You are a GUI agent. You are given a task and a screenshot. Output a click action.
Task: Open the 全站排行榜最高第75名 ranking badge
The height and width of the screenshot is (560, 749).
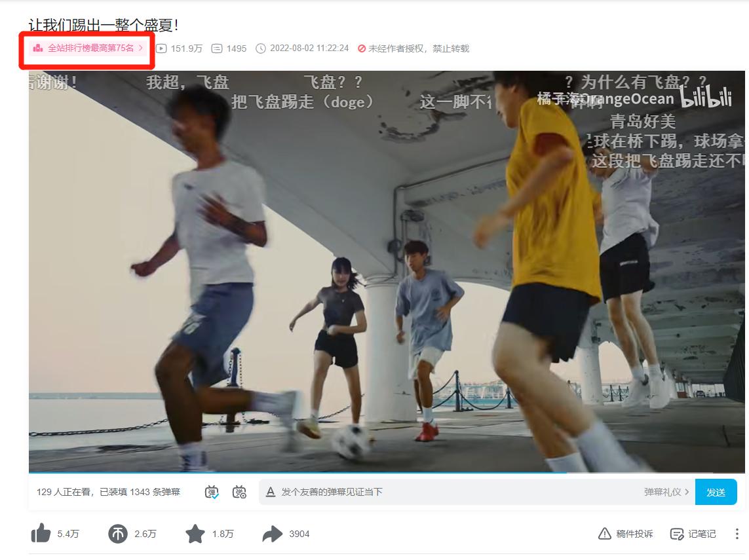pyautogui.click(x=85, y=48)
